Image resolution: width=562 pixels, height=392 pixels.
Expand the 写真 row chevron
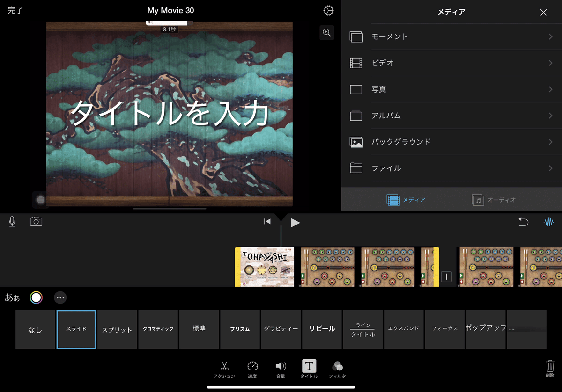tap(551, 89)
